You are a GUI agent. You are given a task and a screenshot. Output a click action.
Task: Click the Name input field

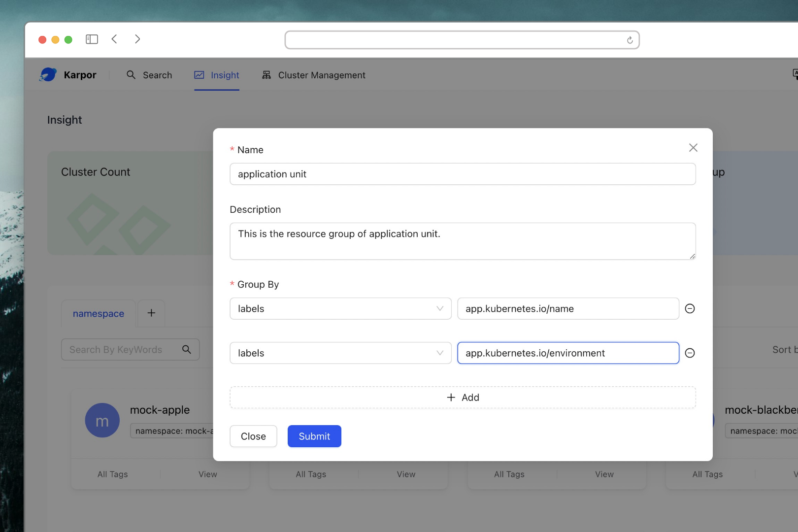click(x=463, y=174)
